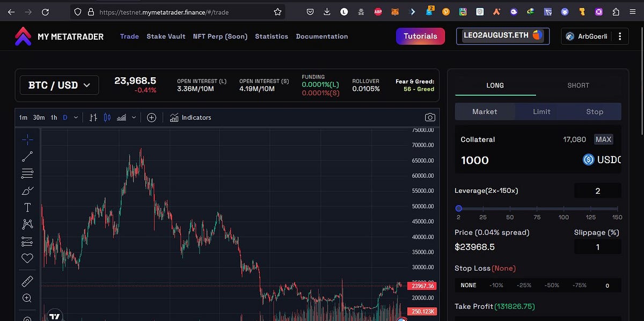Set stop loss to NONE
644x321 pixels.
[468, 285]
